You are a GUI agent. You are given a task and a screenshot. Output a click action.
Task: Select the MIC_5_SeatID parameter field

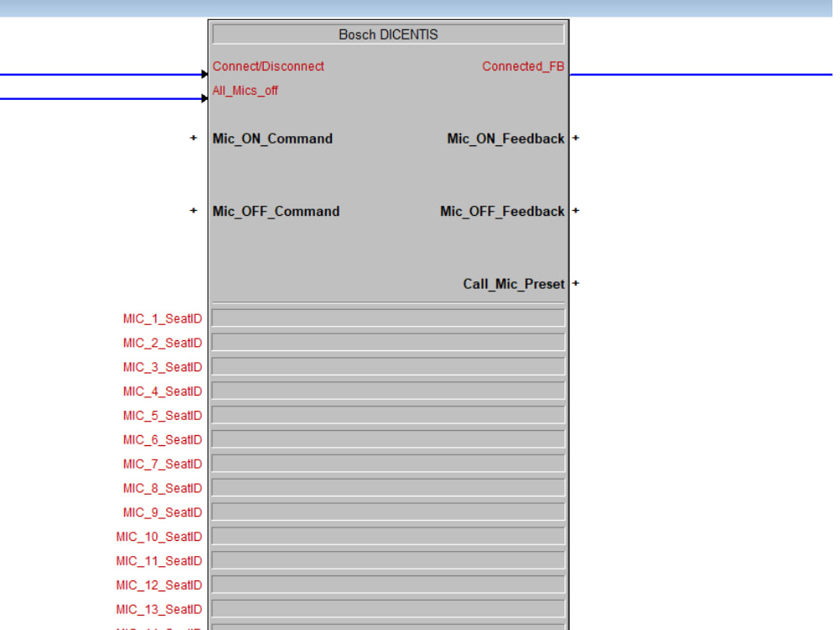[389, 415]
